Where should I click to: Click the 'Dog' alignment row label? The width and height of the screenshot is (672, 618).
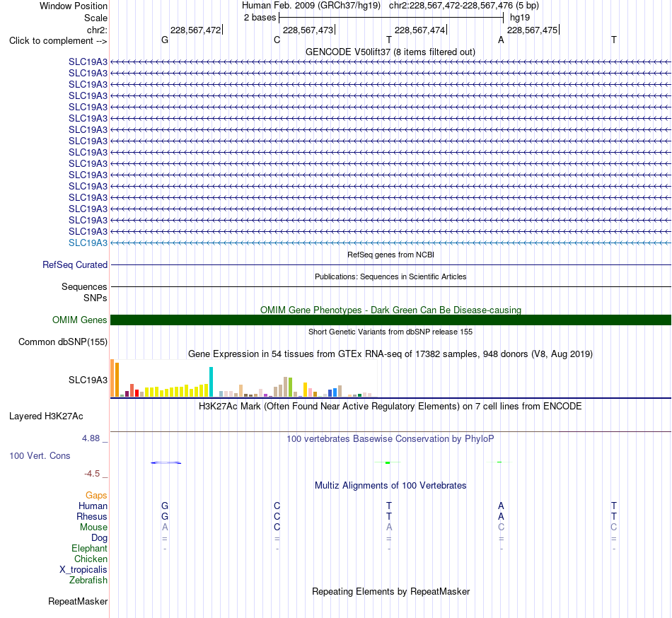tap(99, 538)
